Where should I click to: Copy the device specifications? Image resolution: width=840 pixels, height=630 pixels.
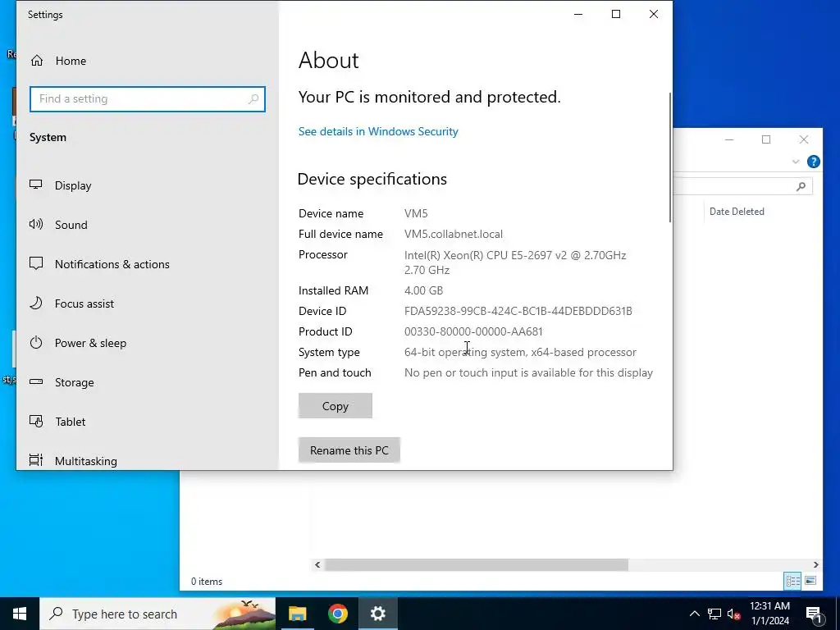336,406
